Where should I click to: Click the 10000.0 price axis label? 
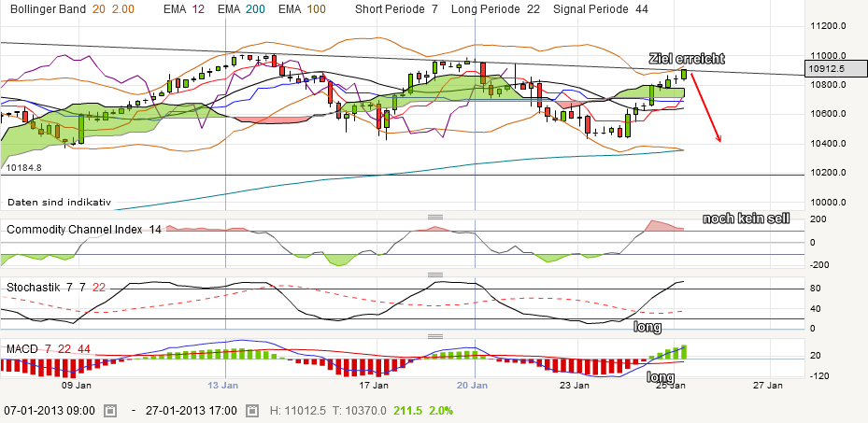click(829, 203)
